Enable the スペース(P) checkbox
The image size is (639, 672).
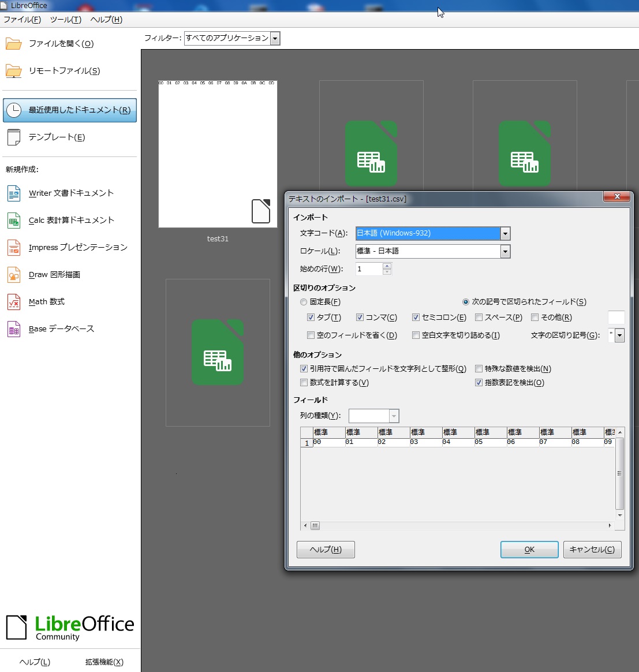tap(479, 318)
